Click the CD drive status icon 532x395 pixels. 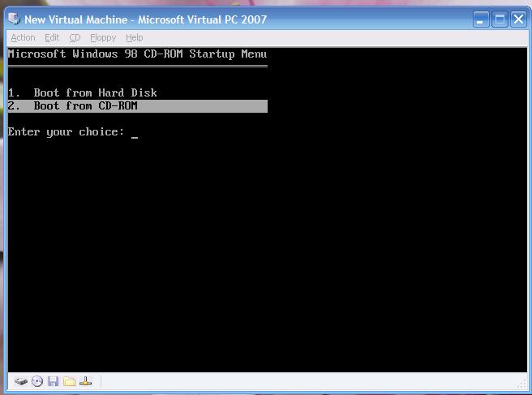(37, 381)
